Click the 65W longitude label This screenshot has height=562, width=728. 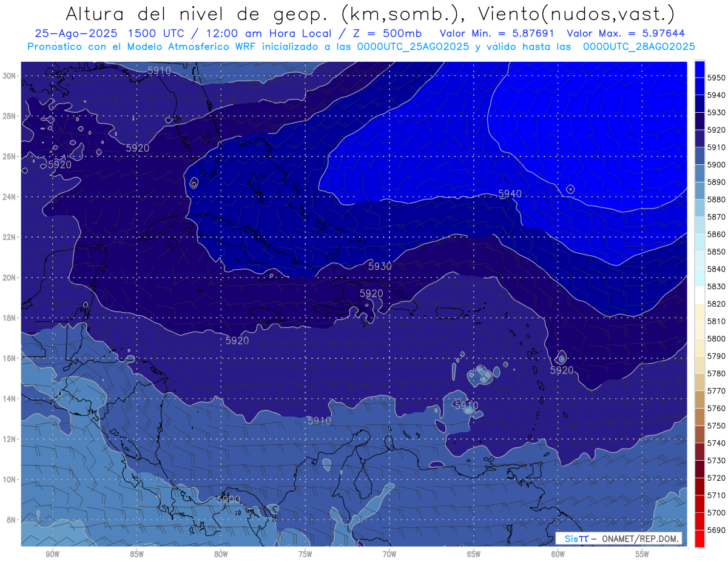(474, 554)
